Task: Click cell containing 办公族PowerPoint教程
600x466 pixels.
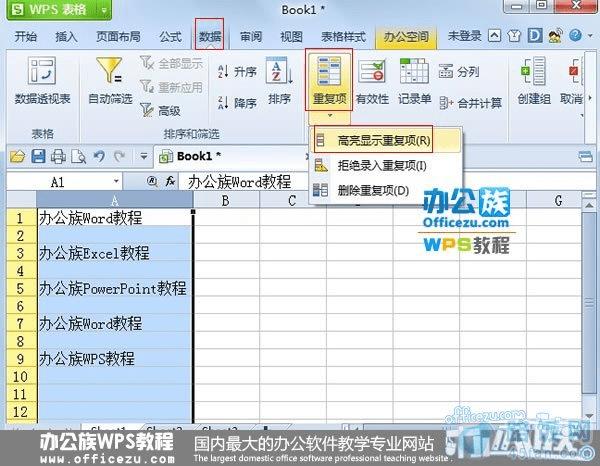Action: (114, 288)
